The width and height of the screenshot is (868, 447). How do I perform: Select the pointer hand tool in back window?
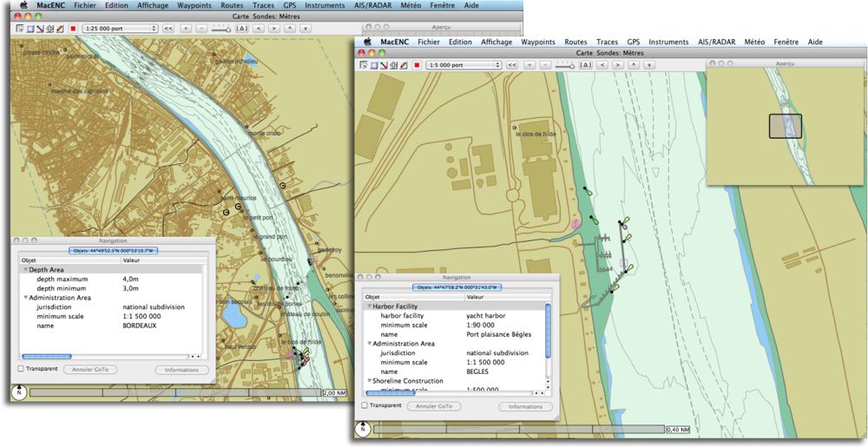(20, 29)
